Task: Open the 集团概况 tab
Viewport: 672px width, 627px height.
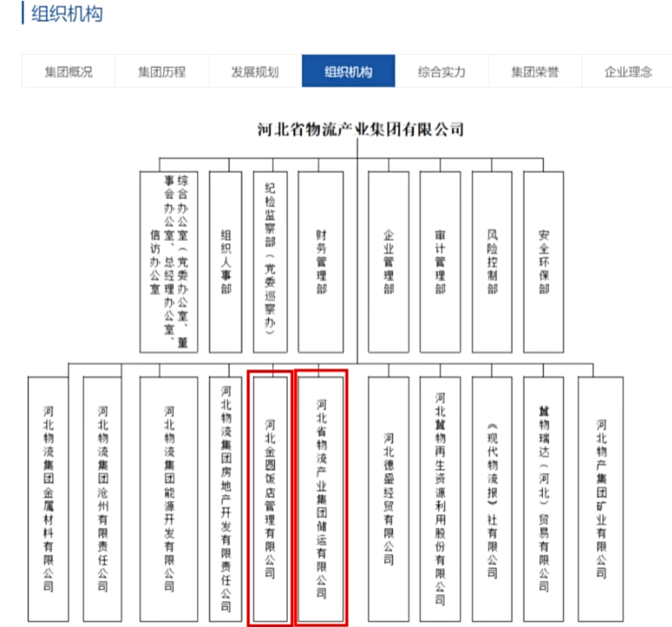Action: click(x=69, y=72)
